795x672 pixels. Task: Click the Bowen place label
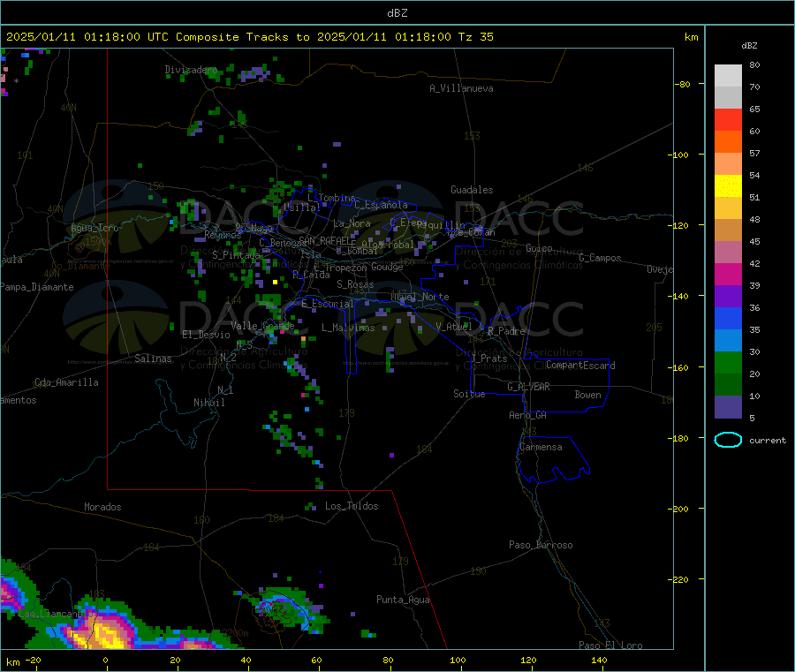tap(588, 395)
